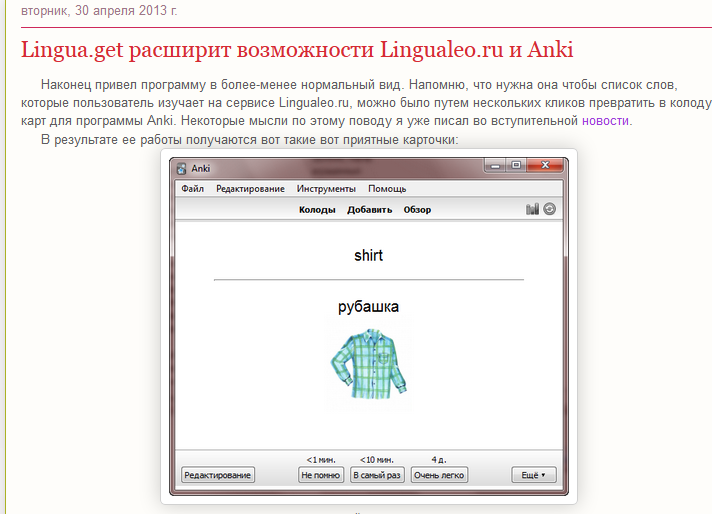Screen dimensions: 712x514
Task: Click the shirt picture on the card
Action: point(367,361)
